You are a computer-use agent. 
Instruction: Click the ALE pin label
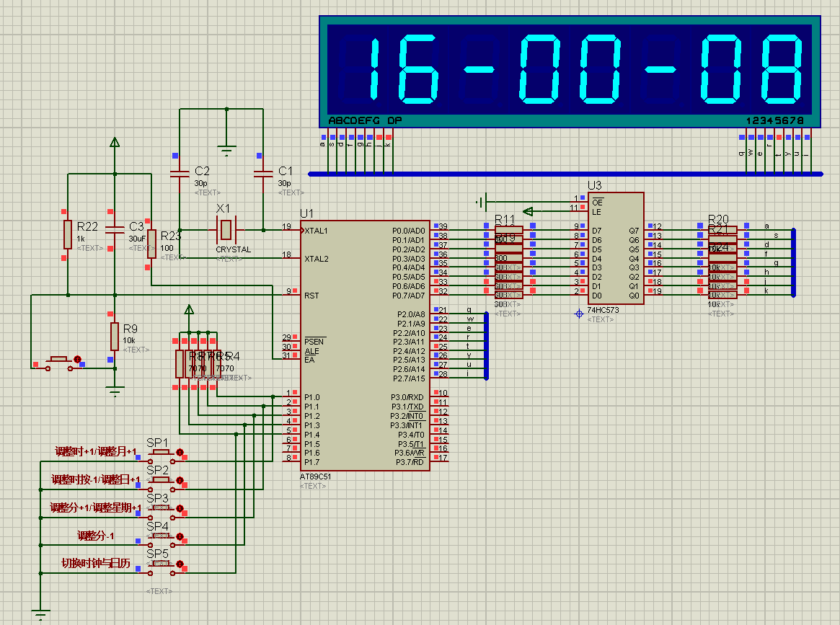point(311,351)
